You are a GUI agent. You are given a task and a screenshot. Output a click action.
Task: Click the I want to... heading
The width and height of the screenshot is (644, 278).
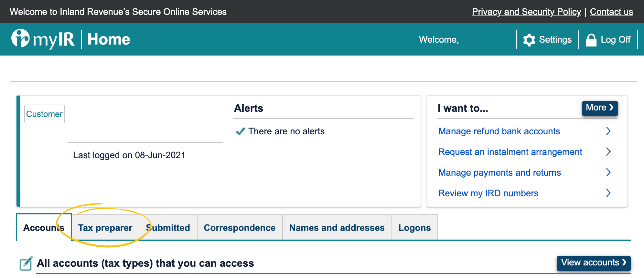[463, 108]
